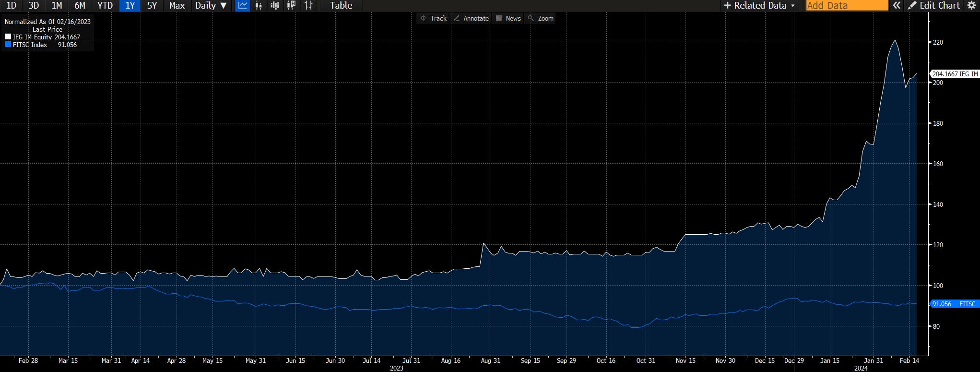
Task: Click the fourth chart style icon
Action: click(x=291, y=6)
